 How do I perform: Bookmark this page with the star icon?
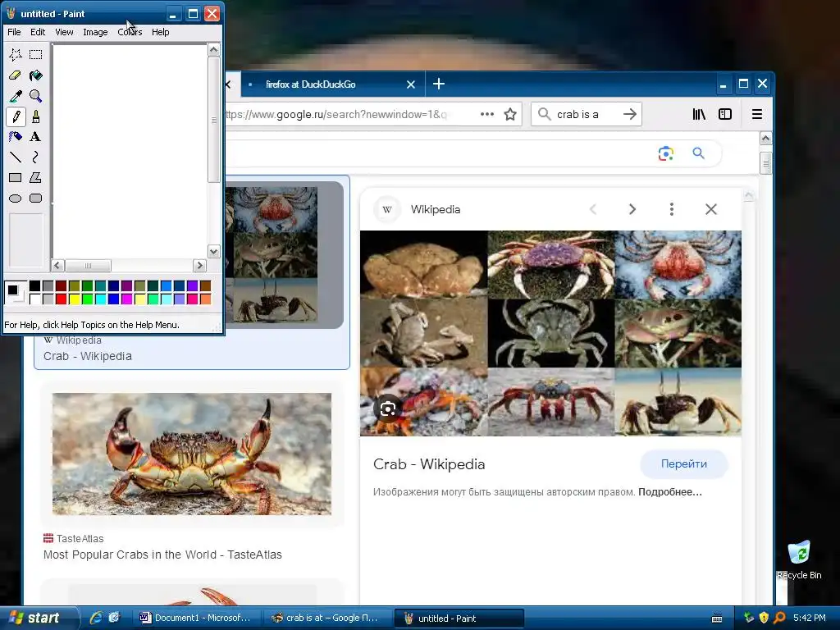tap(510, 114)
